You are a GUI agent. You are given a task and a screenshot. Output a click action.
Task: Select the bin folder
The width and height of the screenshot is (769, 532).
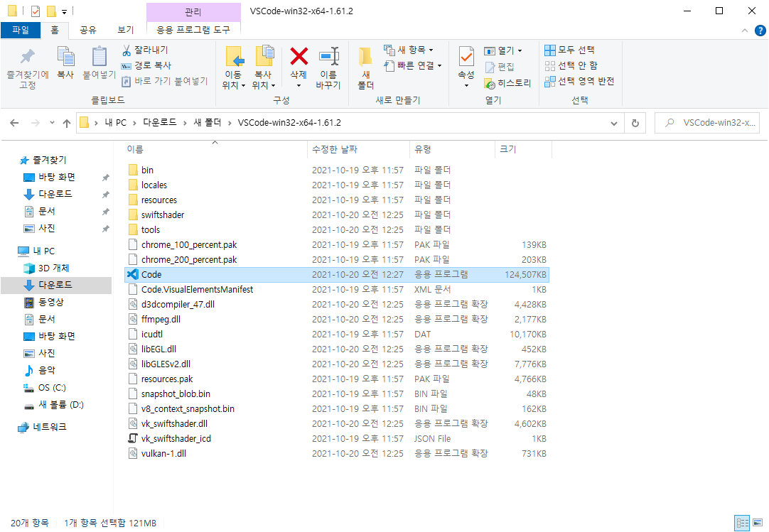click(x=337, y=170)
